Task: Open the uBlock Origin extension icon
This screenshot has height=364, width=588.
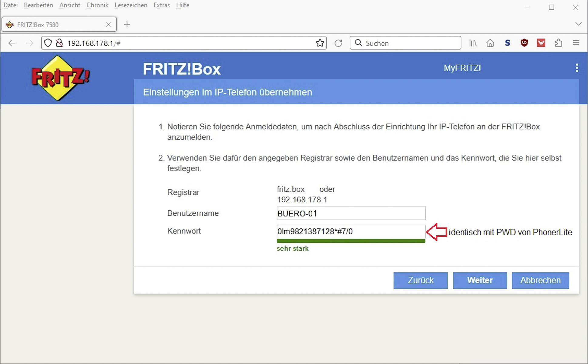Action: [x=524, y=43]
